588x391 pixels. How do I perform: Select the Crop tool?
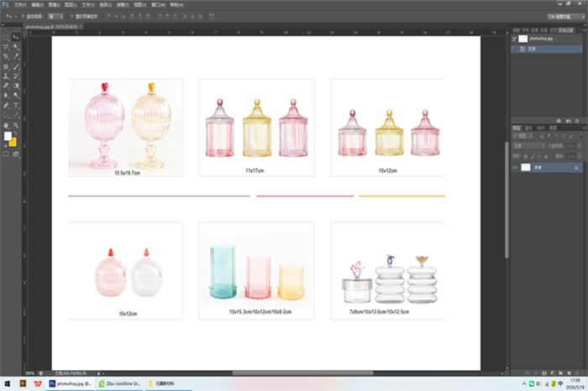(x=6, y=56)
